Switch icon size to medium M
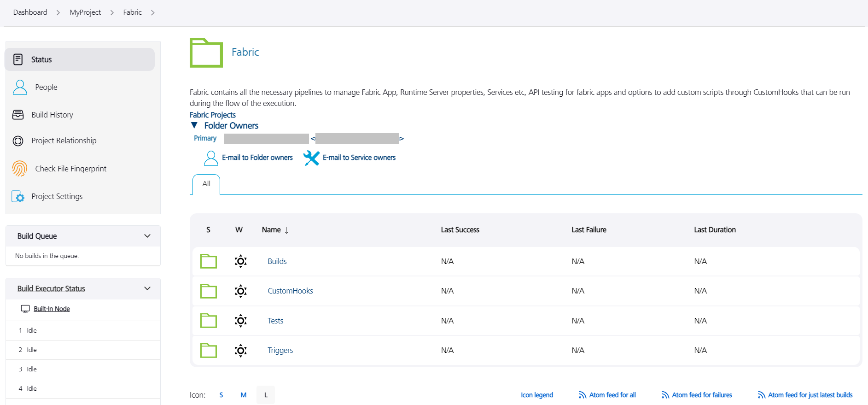This screenshot has height=405, width=868. (x=243, y=395)
